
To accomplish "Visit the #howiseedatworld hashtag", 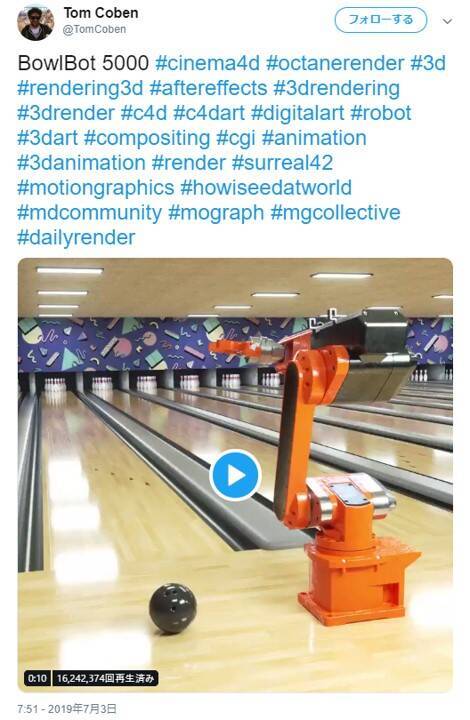I will point(266,188).
